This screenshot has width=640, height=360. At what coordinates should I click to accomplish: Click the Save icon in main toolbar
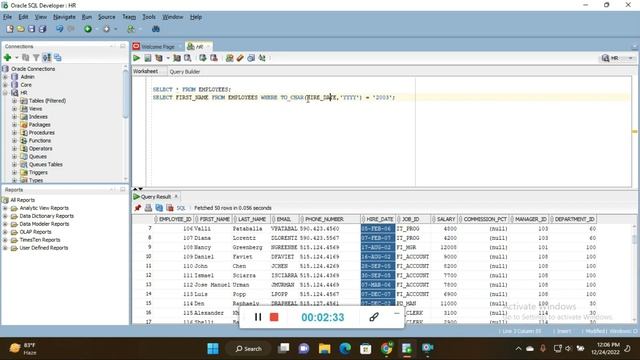coord(31,29)
